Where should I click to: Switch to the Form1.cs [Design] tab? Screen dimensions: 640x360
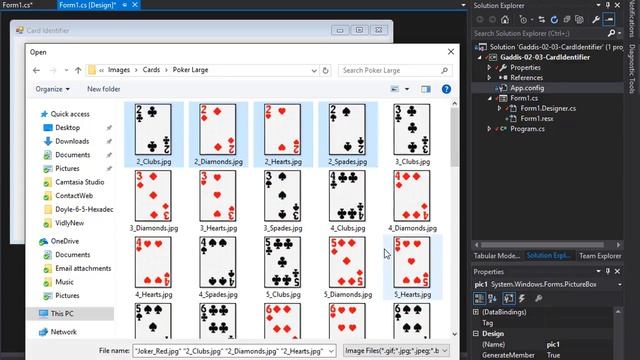[87, 5]
